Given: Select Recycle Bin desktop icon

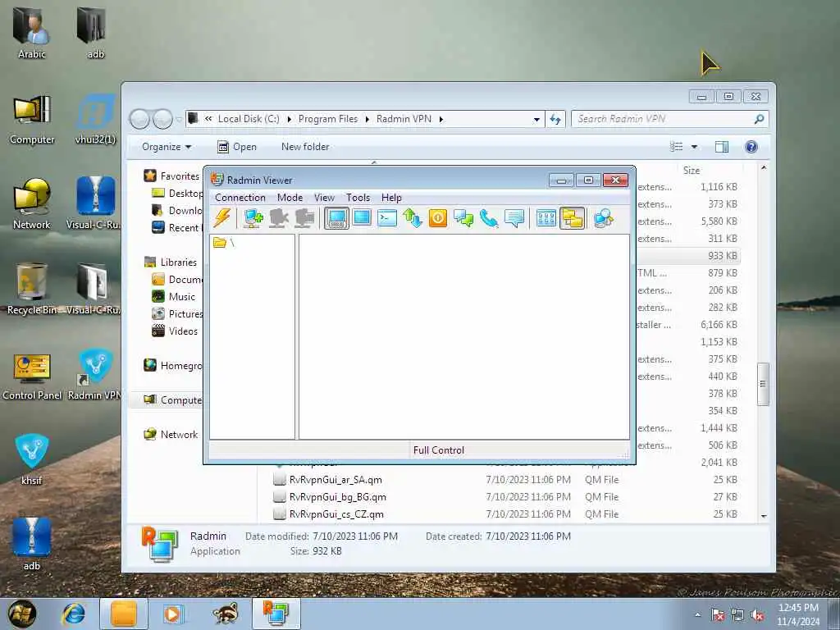Looking at the screenshot, I should pos(32,290).
